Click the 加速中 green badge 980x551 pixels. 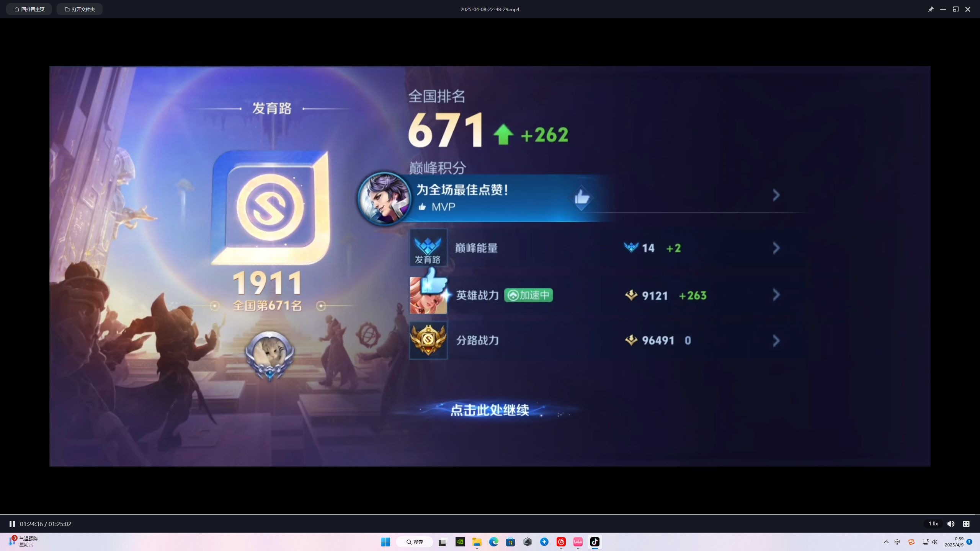pyautogui.click(x=528, y=295)
